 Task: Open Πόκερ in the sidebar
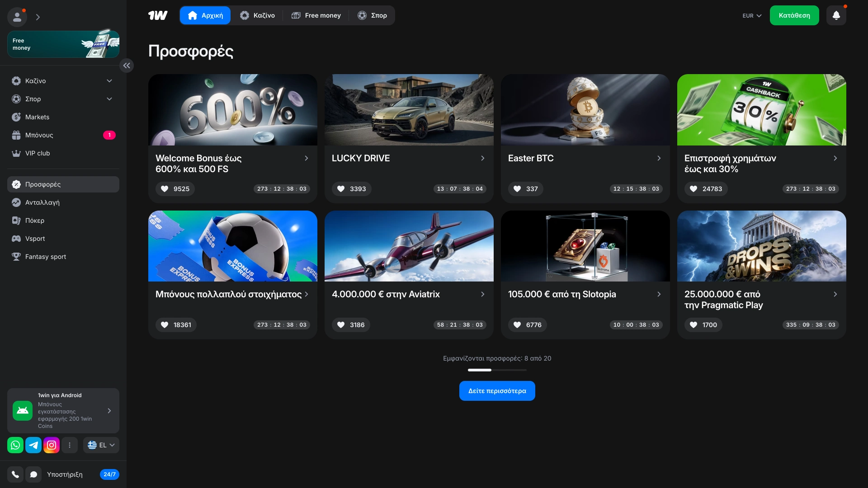(x=35, y=221)
